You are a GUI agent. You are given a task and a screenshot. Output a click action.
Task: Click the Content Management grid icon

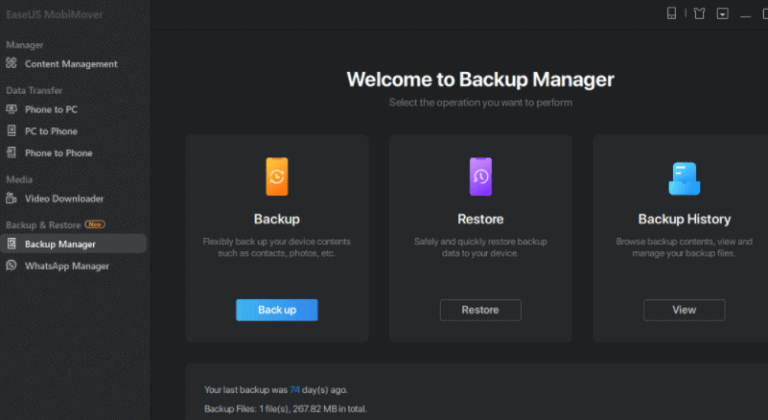point(11,63)
